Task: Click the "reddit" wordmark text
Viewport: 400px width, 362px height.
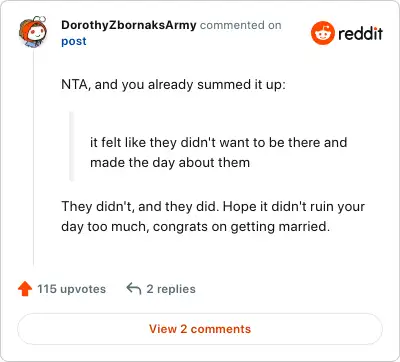Action: coord(360,33)
